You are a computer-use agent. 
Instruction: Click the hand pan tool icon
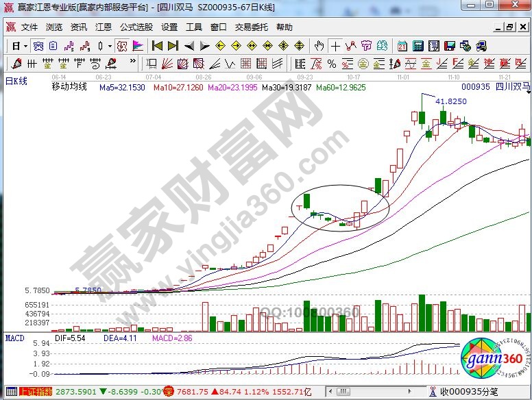(319, 46)
